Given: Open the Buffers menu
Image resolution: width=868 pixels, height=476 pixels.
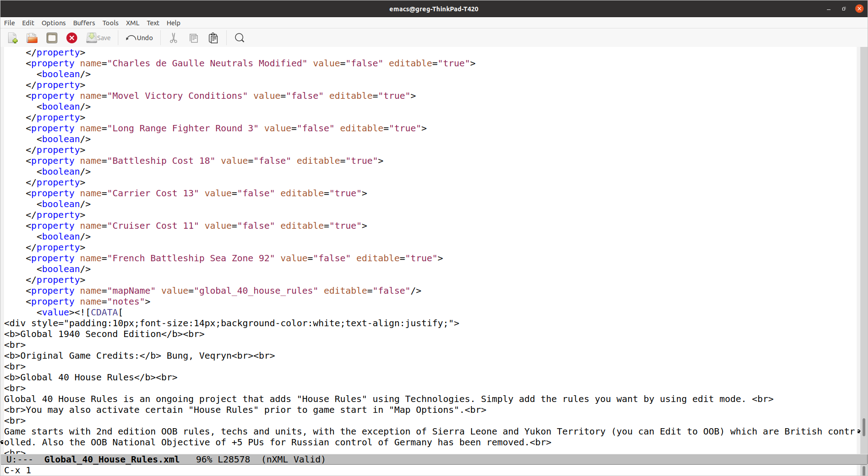Looking at the screenshot, I should [84, 23].
